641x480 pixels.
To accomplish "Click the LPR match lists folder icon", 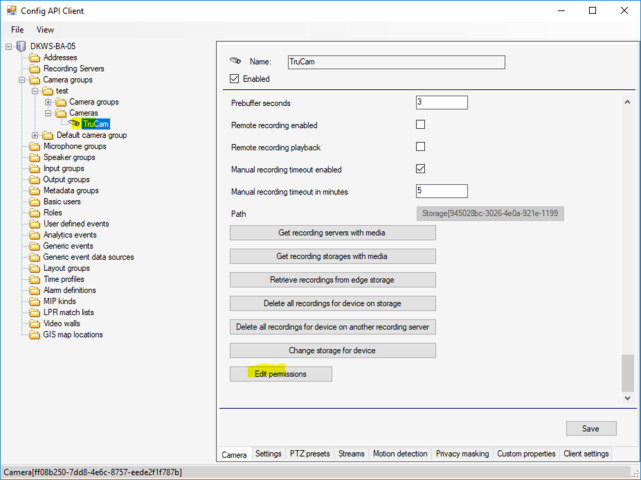I will tap(35, 312).
